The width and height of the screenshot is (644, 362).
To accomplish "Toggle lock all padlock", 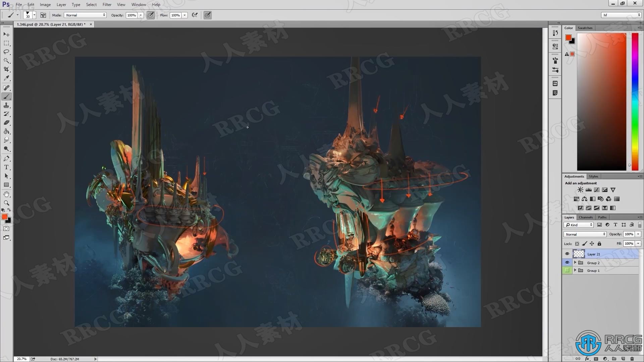I will point(599,244).
